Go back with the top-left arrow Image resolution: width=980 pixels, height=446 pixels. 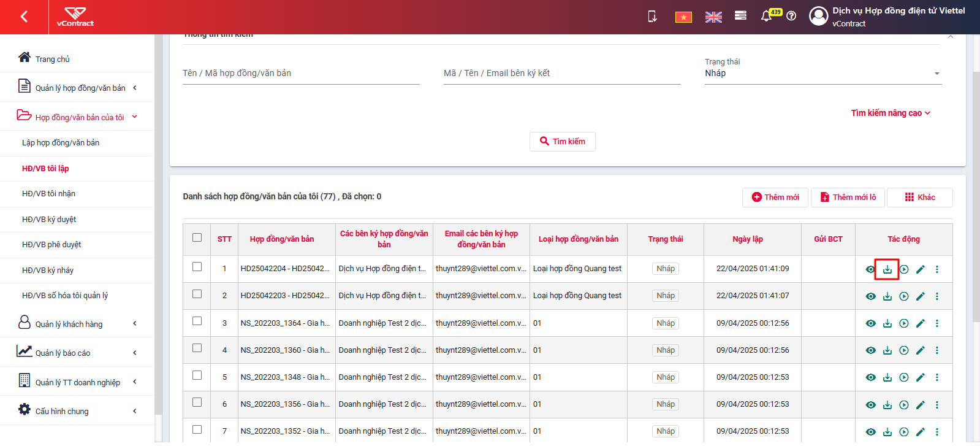(24, 17)
